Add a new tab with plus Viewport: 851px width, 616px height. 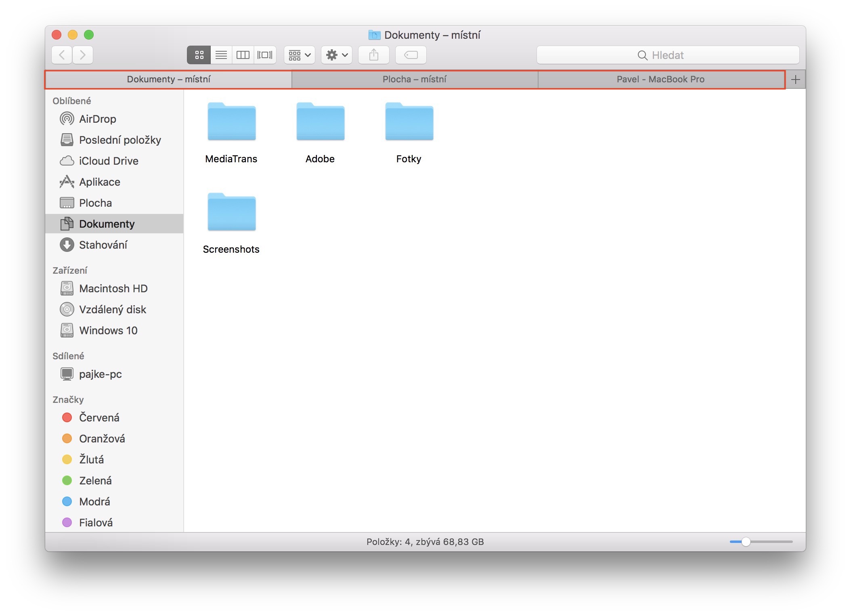click(795, 80)
